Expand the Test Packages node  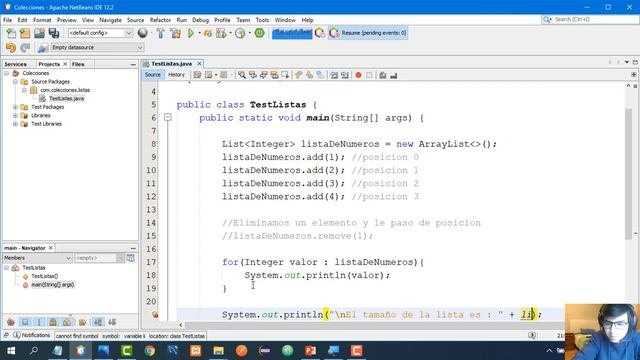tap(15, 107)
